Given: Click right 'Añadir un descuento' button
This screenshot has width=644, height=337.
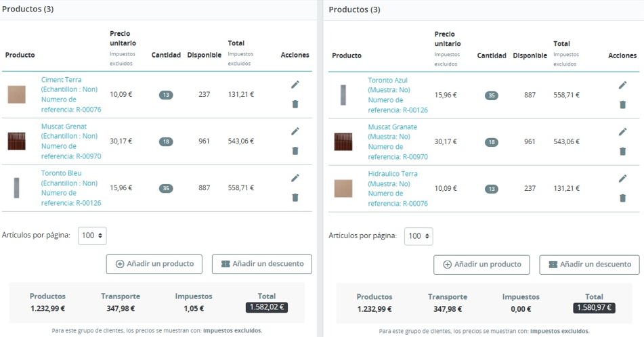Looking at the screenshot, I should pos(589,265).
